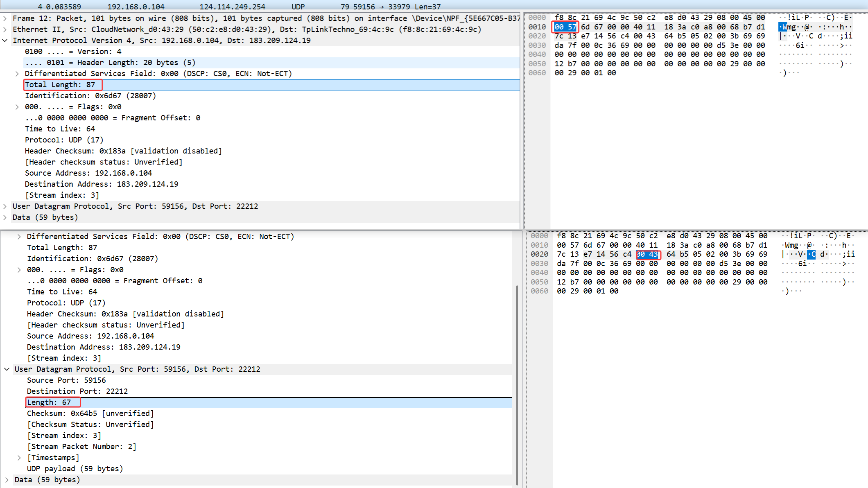
Task: Expand top Differentiated Services Field entry
Action: [17, 74]
